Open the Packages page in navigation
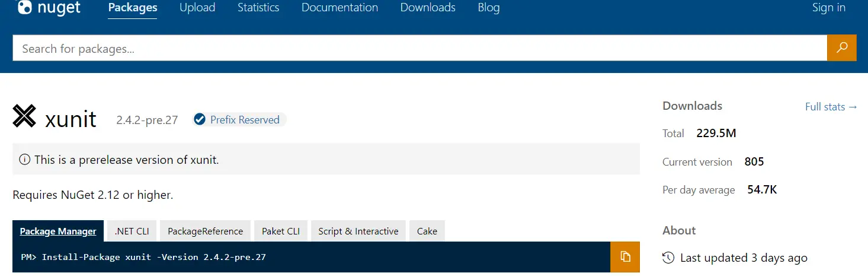This screenshot has height=276, width=868. tap(133, 8)
